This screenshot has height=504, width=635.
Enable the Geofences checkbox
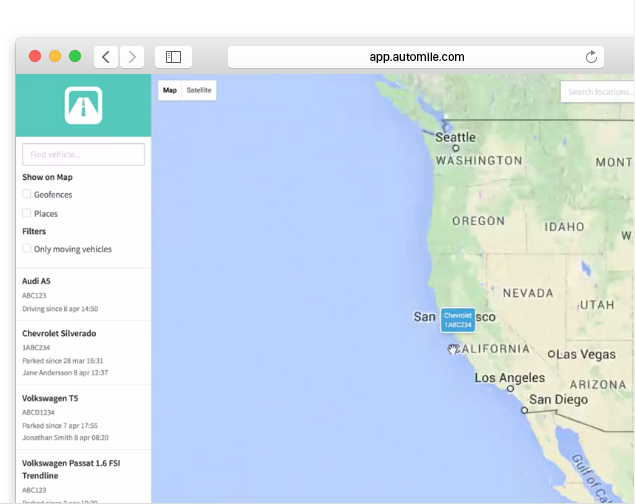[x=27, y=195]
